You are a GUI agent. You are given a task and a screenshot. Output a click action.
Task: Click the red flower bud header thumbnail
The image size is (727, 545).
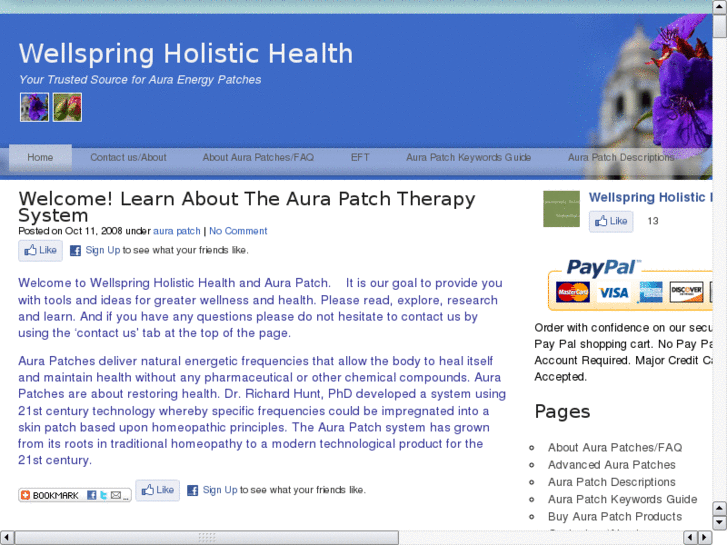pyautogui.click(x=67, y=107)
